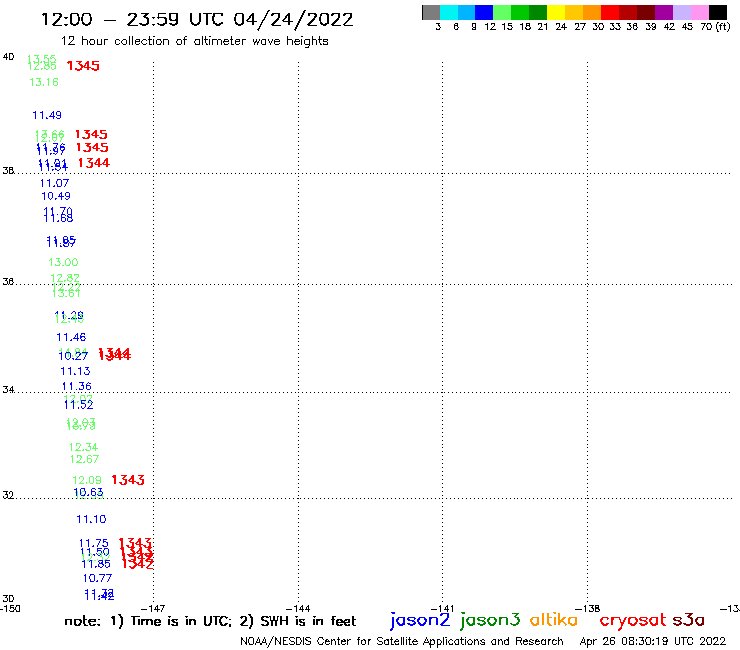Select the blue reading 11.52

click(x=78, y=405)
